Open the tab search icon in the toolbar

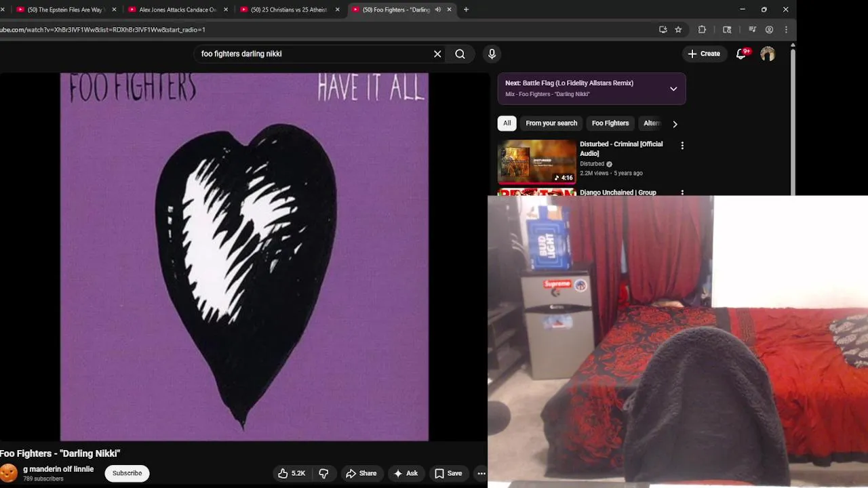click(727, 30)
